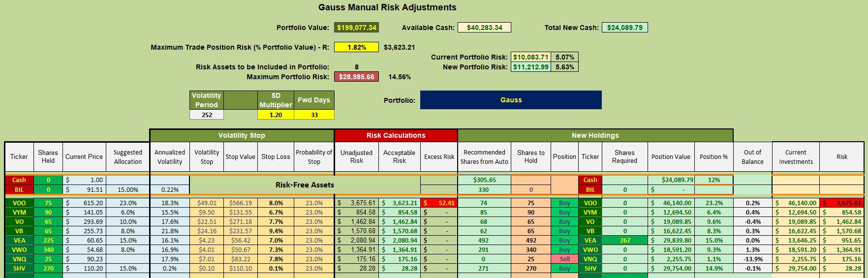The width and height of the screenshot is (868, 278).
Task: Select SHV recommended shares 271
Action: pyautogui.click(x=484, y=268)
